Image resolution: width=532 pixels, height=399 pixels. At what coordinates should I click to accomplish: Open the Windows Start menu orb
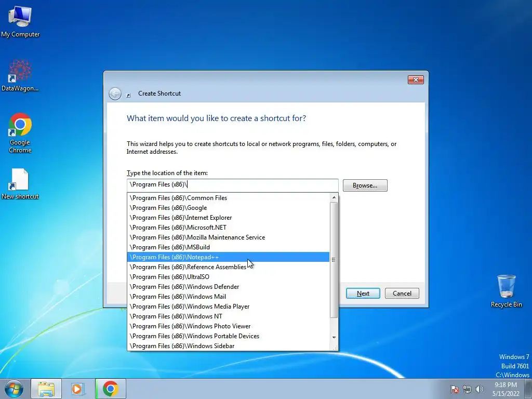tap(14, 389)
